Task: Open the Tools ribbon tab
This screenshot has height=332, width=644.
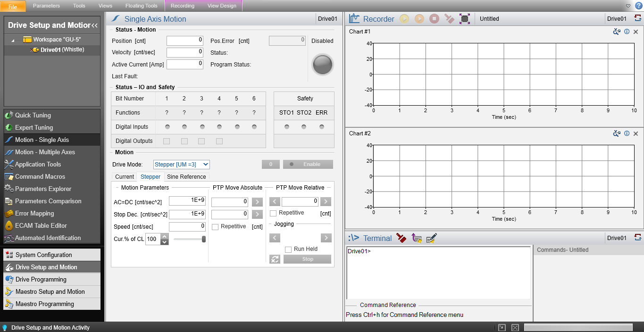Action: (79, 6)
